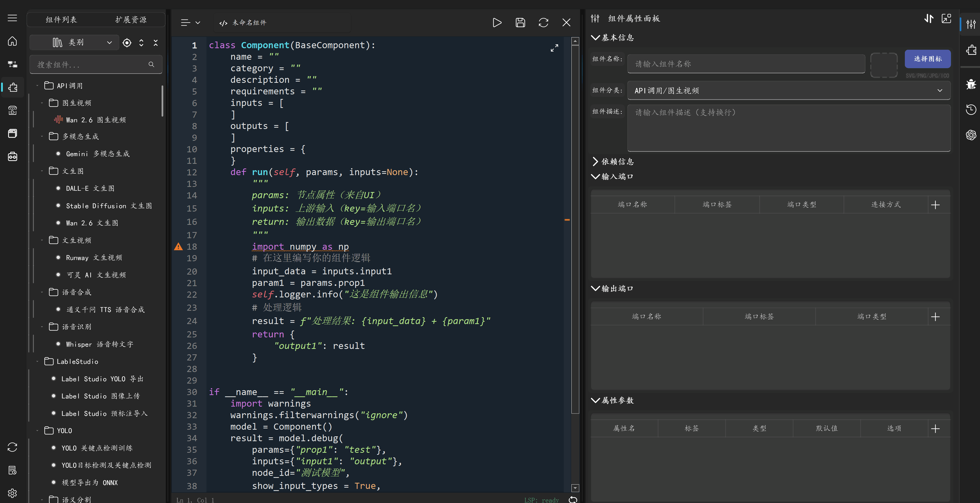The height and width of the screenshot is (503, 980).
Task: Select Wan 2.6 图生视频 component
Action: click(x=96, y=120)
